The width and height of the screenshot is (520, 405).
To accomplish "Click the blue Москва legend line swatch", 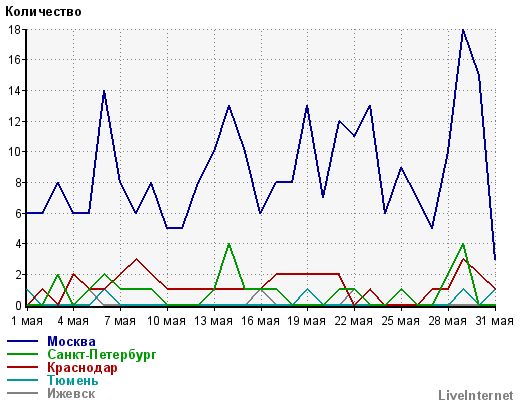I will pyautogui.click(x=22, y=341).
